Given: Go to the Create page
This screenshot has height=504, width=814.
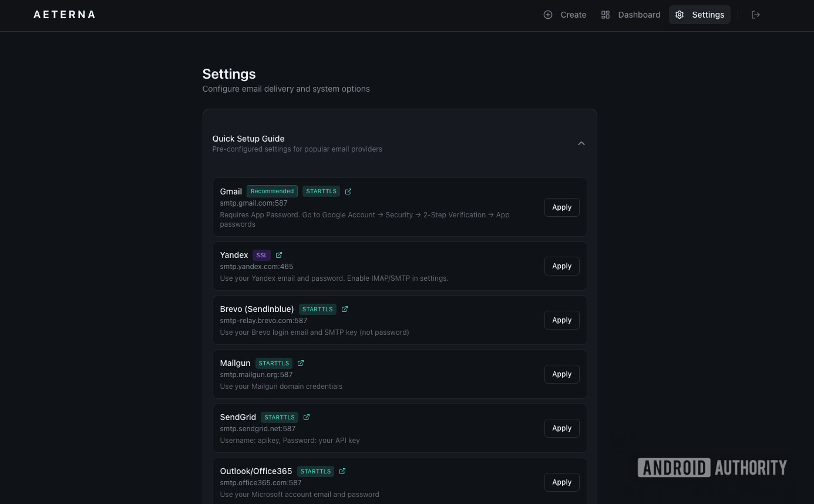Looking at the screenshot, I should click(564, 15).
